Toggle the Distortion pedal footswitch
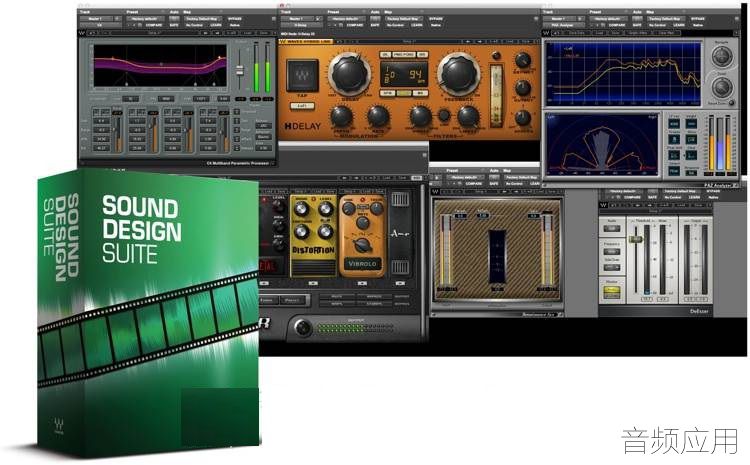 [x=313, y=267]
